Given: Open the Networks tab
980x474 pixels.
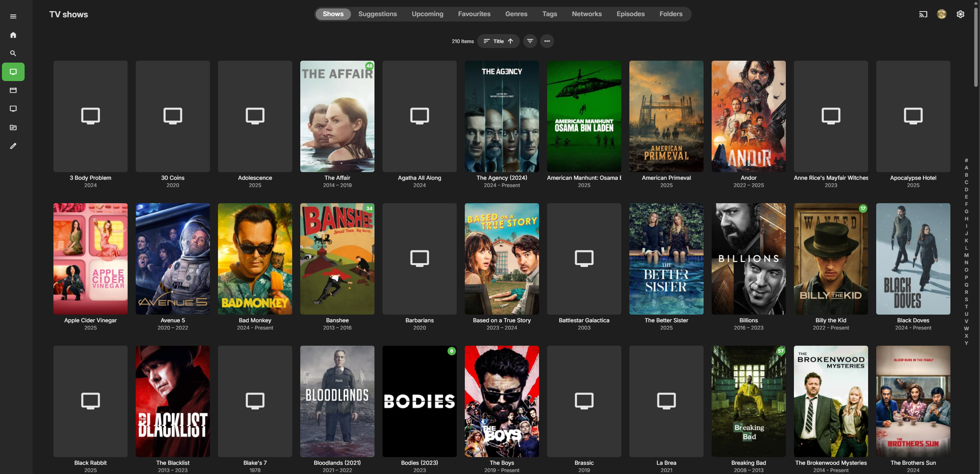Looking at the screenshot, I should click(586, 14).
